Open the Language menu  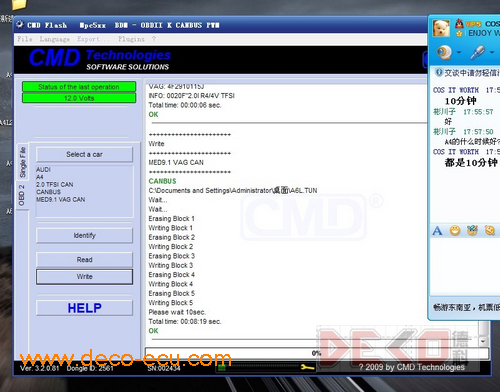coord(55,39)
